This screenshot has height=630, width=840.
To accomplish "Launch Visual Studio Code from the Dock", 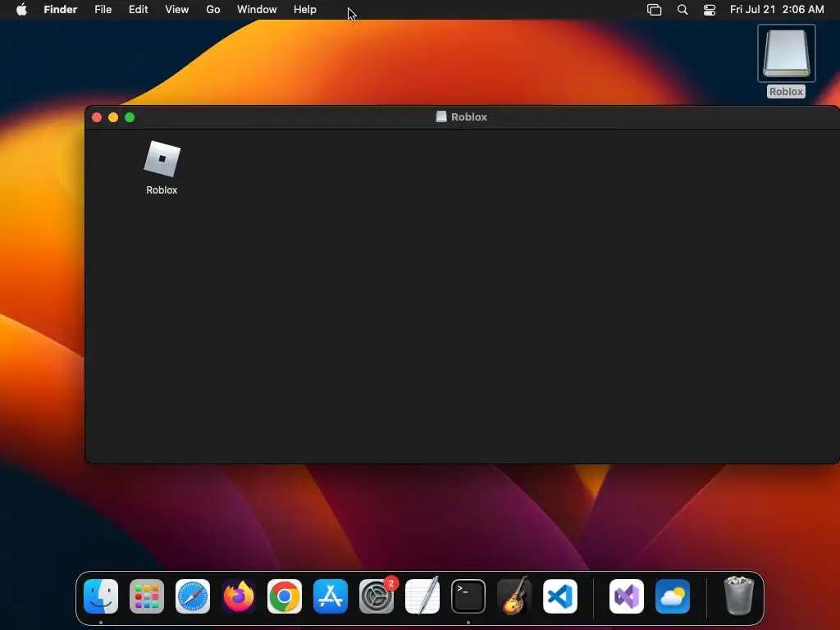I will pos(559,596).
